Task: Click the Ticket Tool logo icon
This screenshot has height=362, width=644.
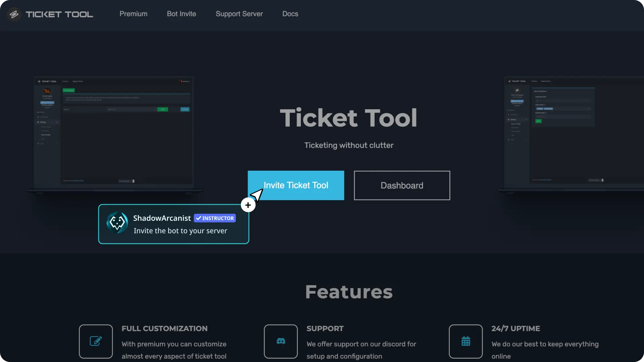Action: click(x=14, y=14)
